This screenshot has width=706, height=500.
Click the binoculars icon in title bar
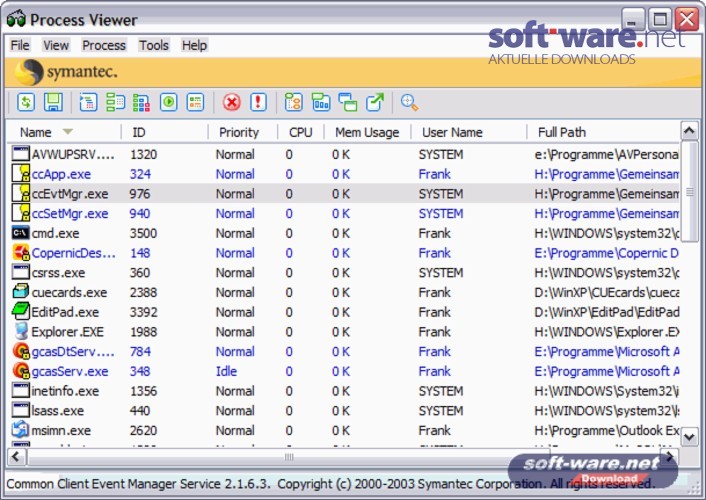click(16, 19)
